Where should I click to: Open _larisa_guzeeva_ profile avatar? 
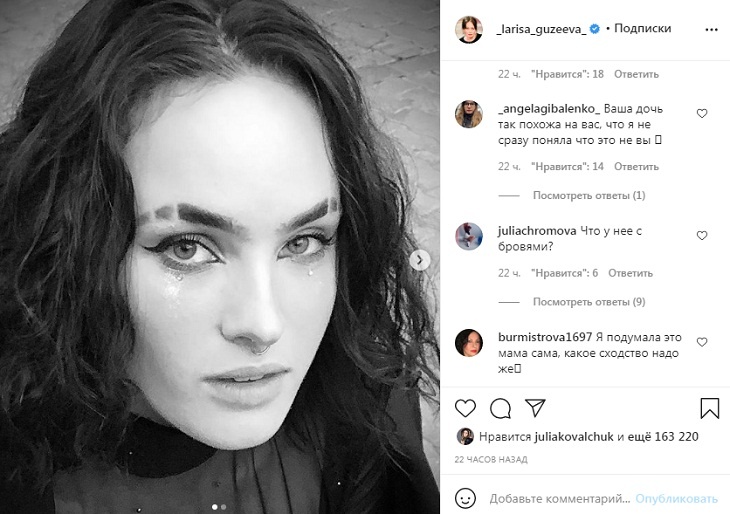468,29
